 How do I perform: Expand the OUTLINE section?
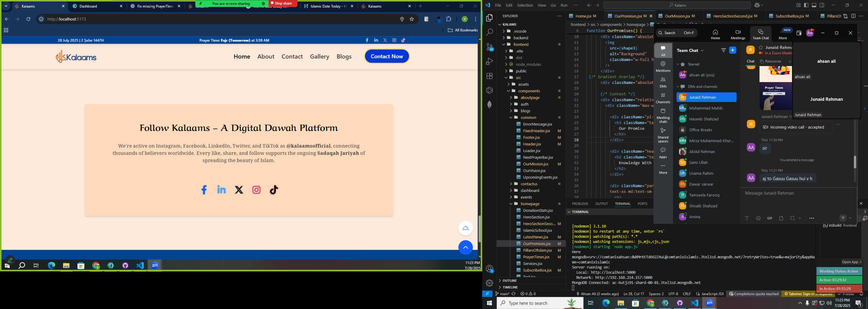coord(531,281)
